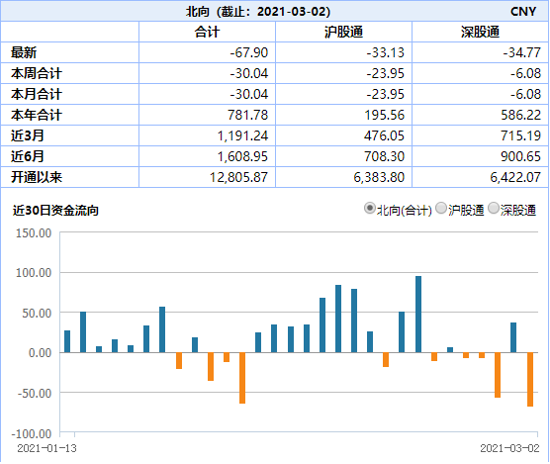Click the 深股通 column header in table
550x464 pixels.
480,32
